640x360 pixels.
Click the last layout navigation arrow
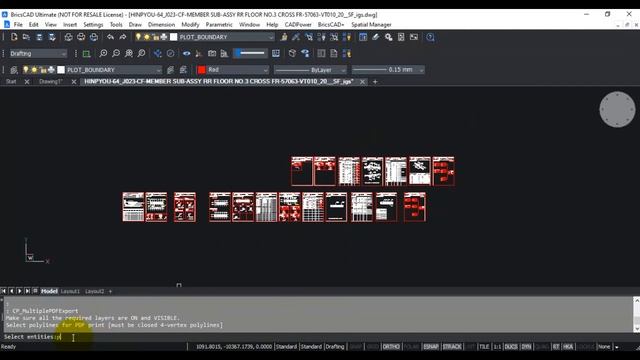[27, 291]
